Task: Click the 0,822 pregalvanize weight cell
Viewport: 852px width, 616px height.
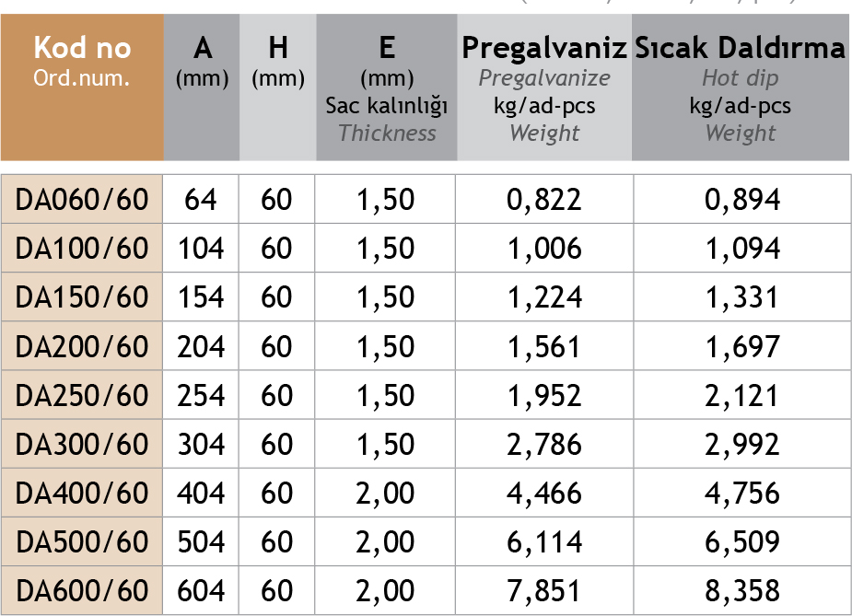Action: click(544, 199)
